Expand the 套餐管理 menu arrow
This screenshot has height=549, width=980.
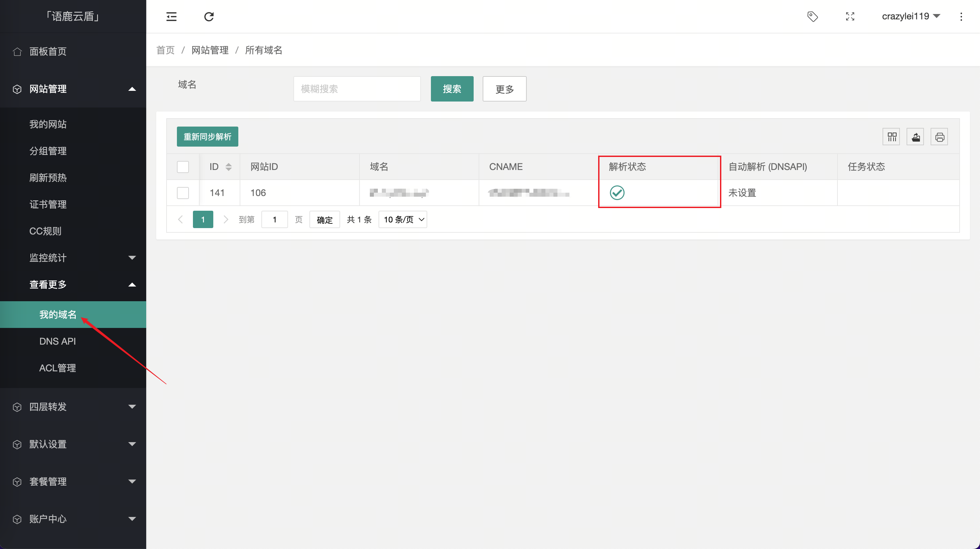tap(132, 482)
